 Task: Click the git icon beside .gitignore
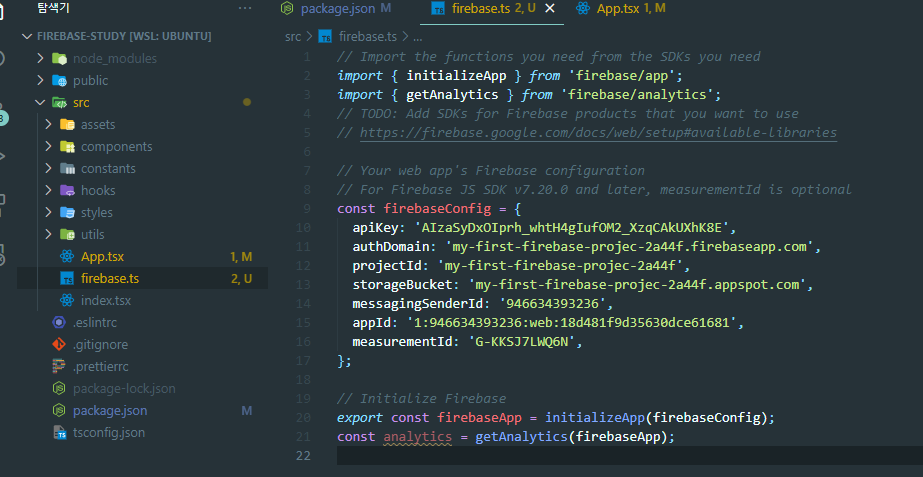[x=59, y=344]
